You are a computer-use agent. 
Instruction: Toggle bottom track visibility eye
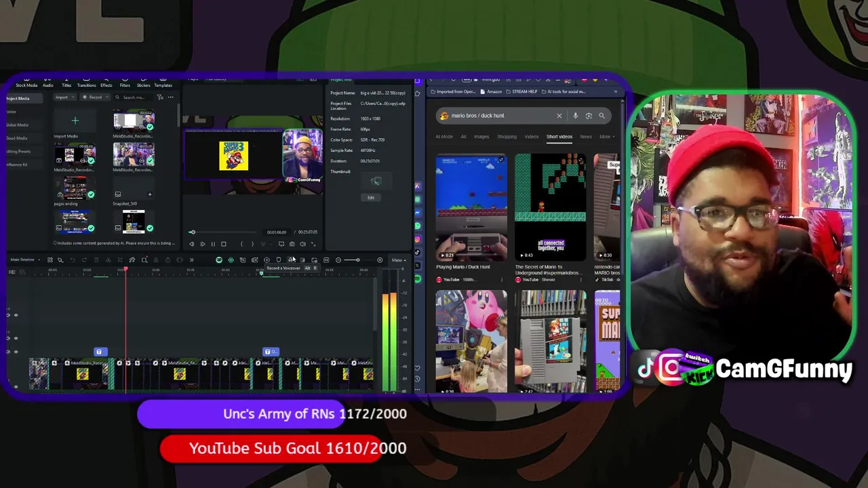pos(16,387)
